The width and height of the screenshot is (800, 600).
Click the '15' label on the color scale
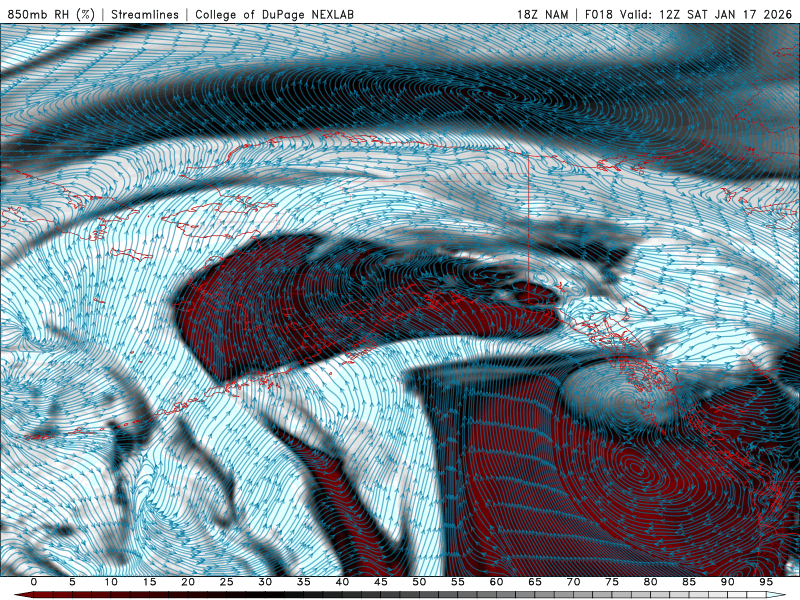(149, 582)
